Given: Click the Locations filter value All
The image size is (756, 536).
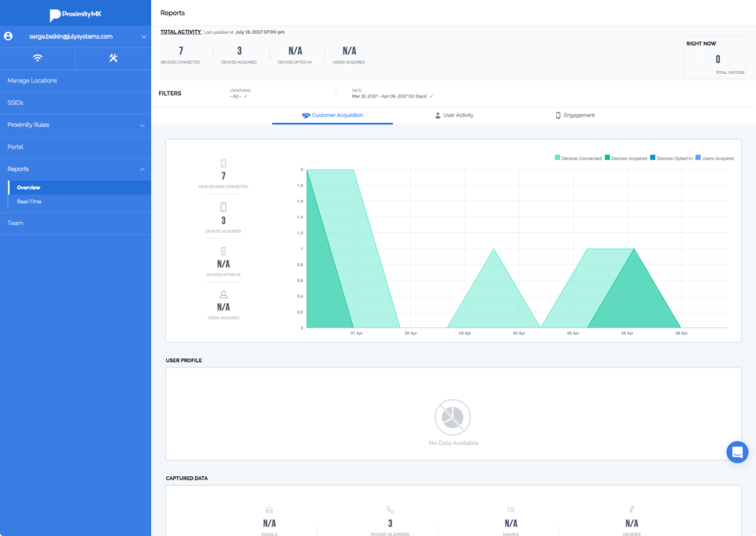Looking at the screenshot, I should point(235,96).
